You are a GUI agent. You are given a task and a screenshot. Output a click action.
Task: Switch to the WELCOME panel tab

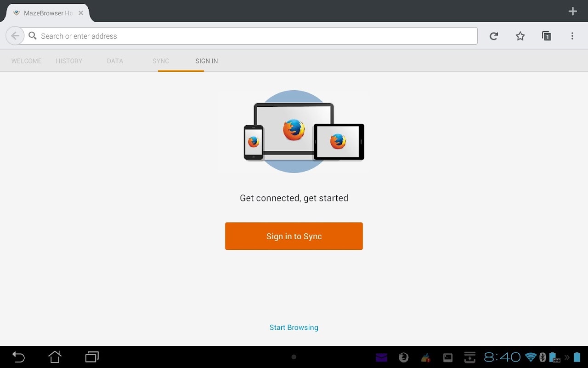(27, 61)
